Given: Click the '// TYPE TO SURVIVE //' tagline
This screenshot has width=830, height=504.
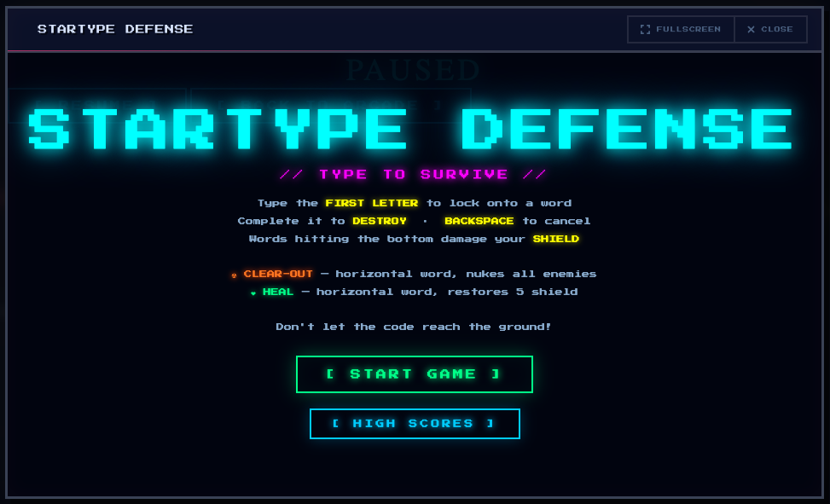Looking at the screenshot, I should pos(412,174).
